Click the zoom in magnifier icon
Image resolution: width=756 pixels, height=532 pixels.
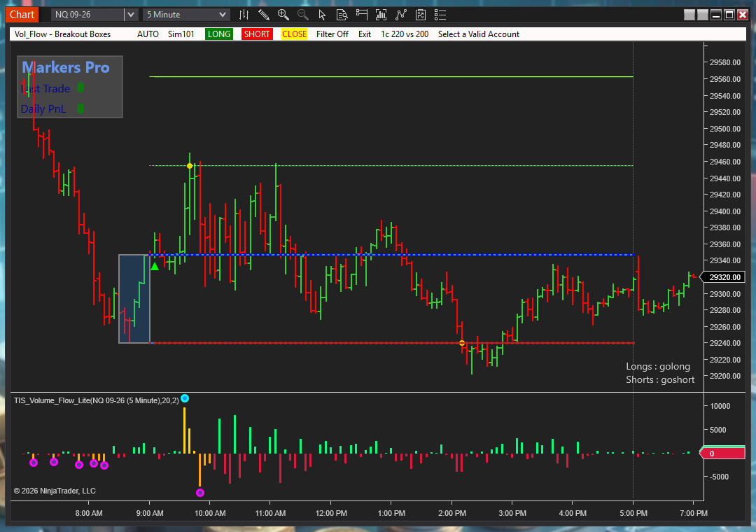coord(283,15)
